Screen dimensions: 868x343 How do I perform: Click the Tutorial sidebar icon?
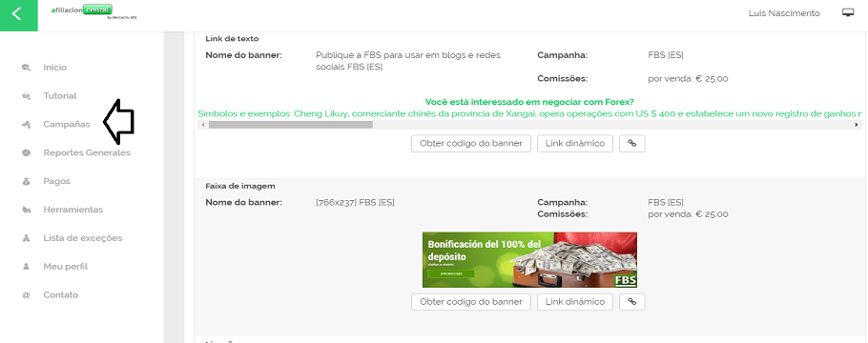click(26, 95)
